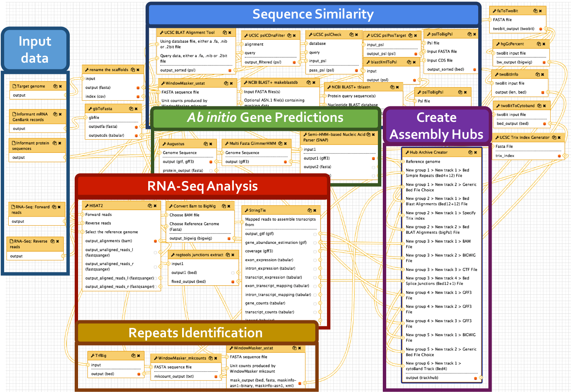Remove the twoBitInfo node
Image resolution: width=571 pixels, height=392 pixels.
coord(543,74)
